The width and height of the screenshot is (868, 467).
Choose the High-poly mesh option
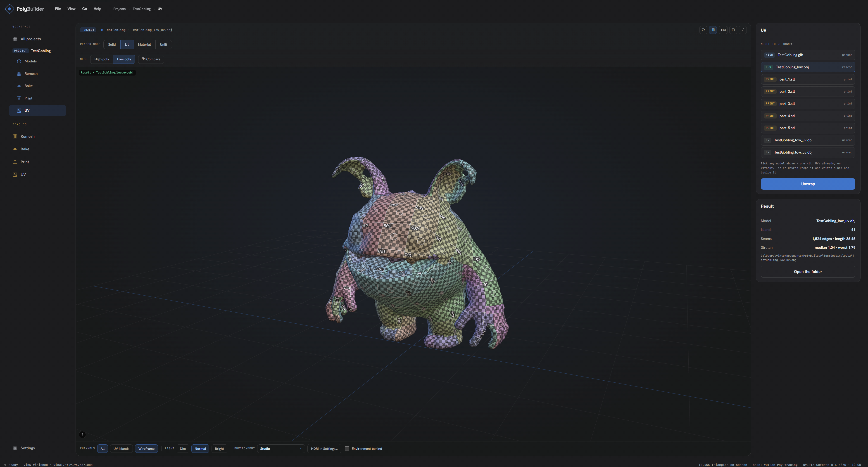[101, 59]
